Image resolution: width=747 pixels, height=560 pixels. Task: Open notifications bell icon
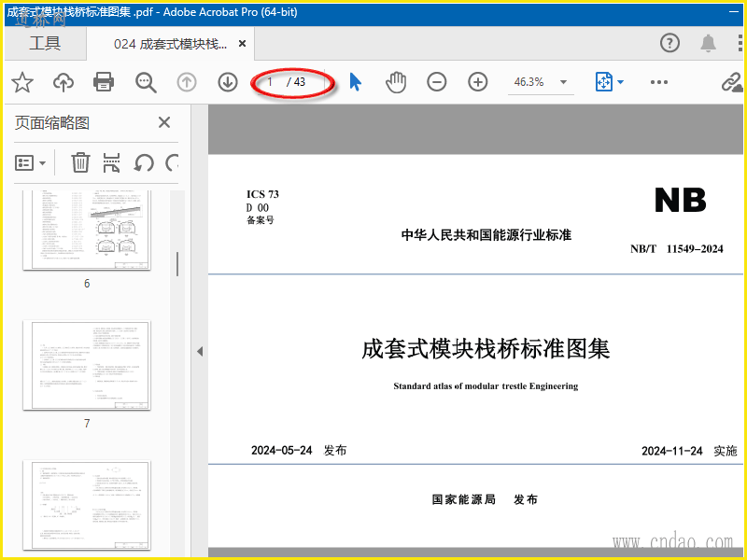tap(708, 43)
